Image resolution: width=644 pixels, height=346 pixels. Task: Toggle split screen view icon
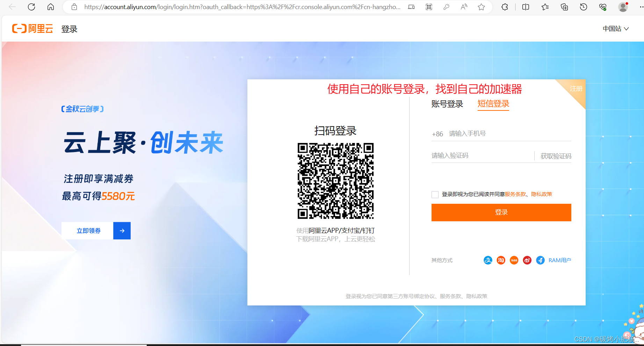[x=526, y=7]
